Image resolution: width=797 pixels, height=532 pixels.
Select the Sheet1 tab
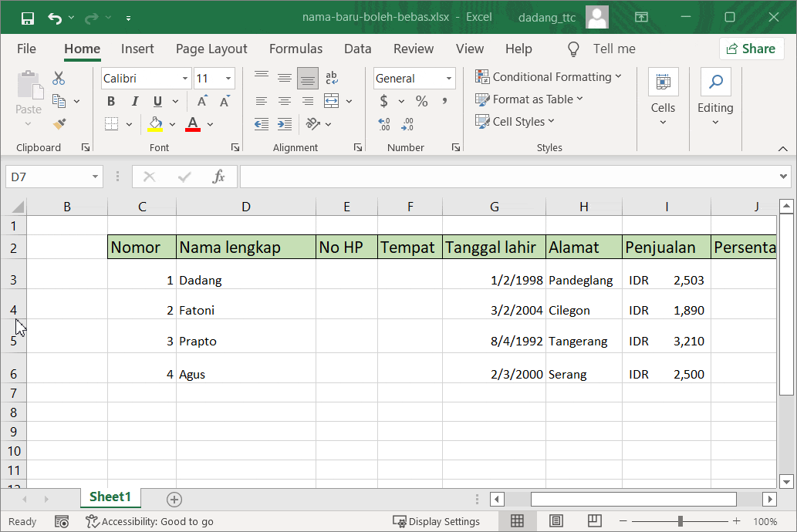(110, 498)
